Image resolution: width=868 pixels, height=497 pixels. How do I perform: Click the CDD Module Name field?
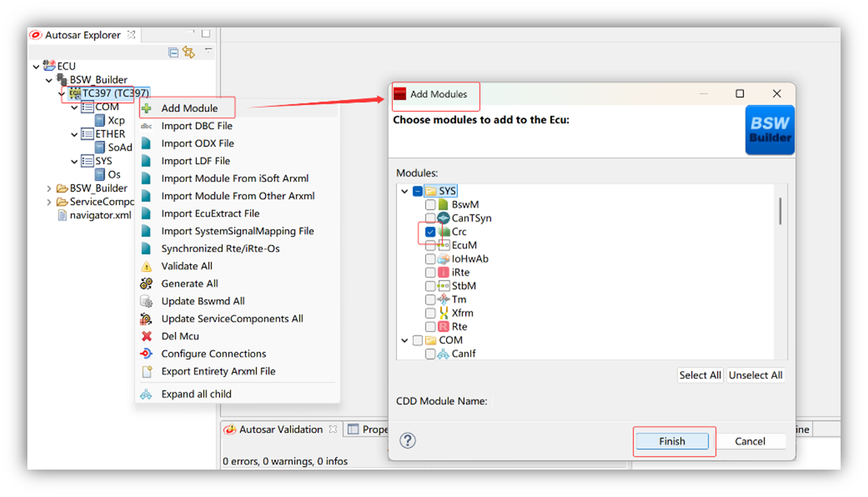(641, 401)
